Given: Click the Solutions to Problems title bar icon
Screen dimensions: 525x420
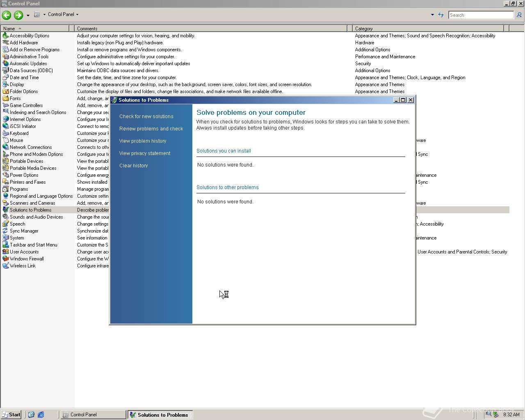Looking at the screenshot, I should tap(114, 100).
